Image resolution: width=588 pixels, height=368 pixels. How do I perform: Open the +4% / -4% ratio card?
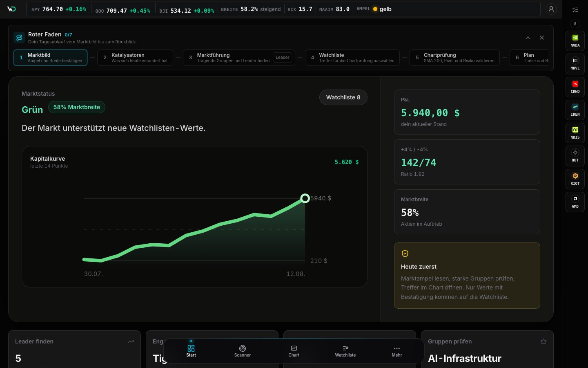pyautogui.click(x=467, y=162)
